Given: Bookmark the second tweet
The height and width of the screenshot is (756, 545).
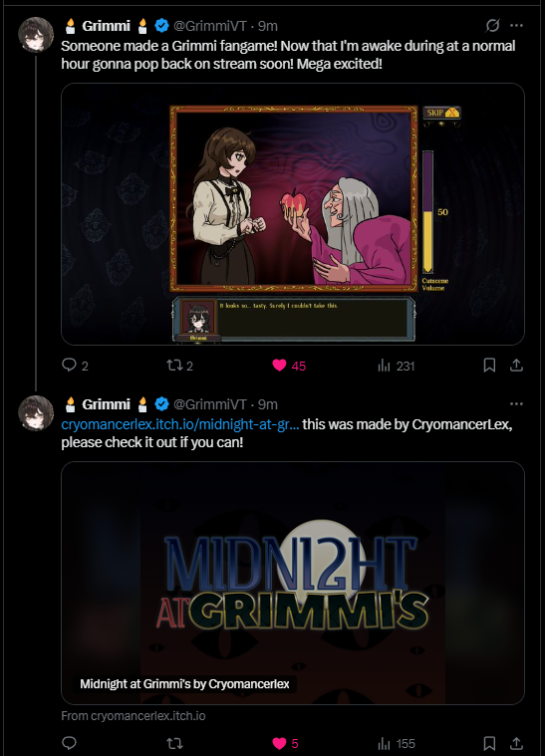Looking at the screenshot, I should [489, 743].
